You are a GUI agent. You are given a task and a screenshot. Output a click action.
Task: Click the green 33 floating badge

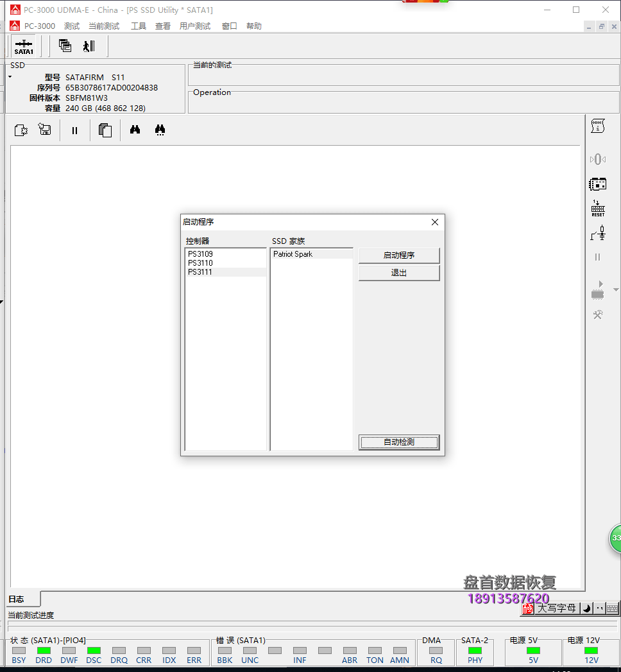pos(615,538)
